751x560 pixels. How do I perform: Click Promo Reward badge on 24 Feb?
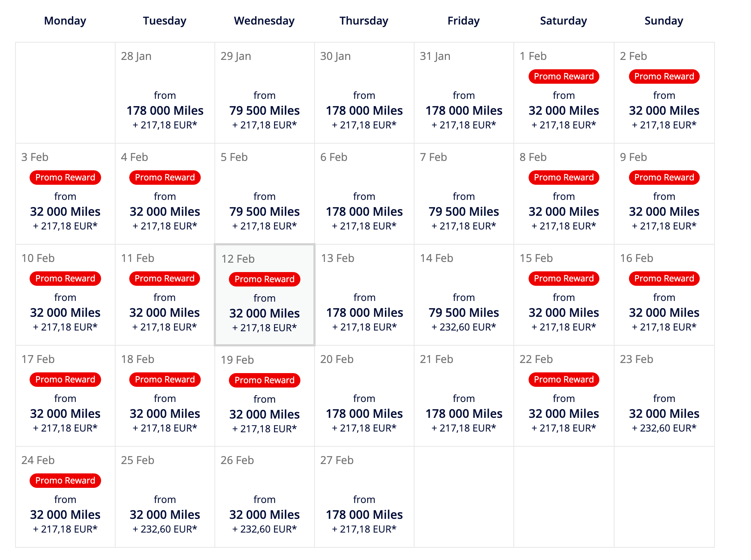tap(65, 481)
